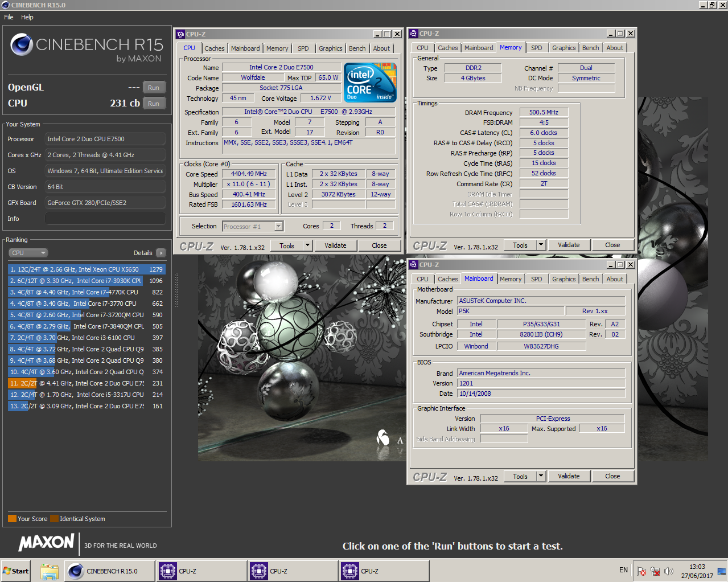Open the Help menu
728x582 pixels.
[x=27, y=17]
